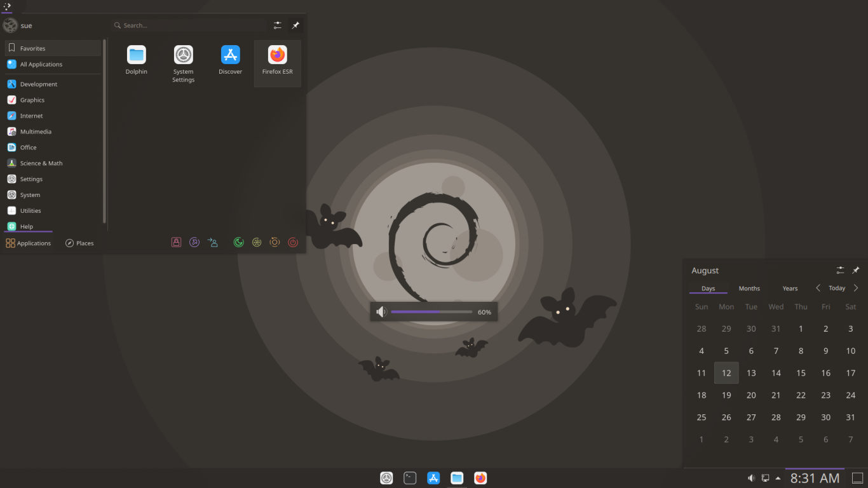868x488 pixels.
Task: Click the network tray icon
Action: click(x=765, y=478)
